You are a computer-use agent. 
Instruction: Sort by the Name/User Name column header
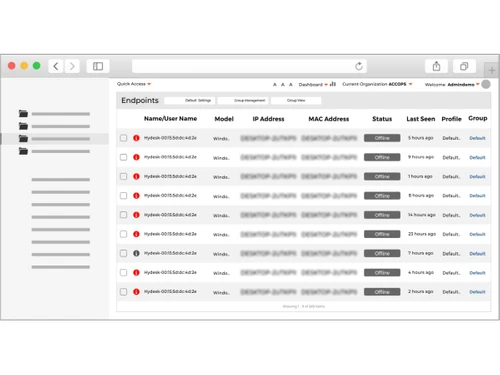(170, 119)
